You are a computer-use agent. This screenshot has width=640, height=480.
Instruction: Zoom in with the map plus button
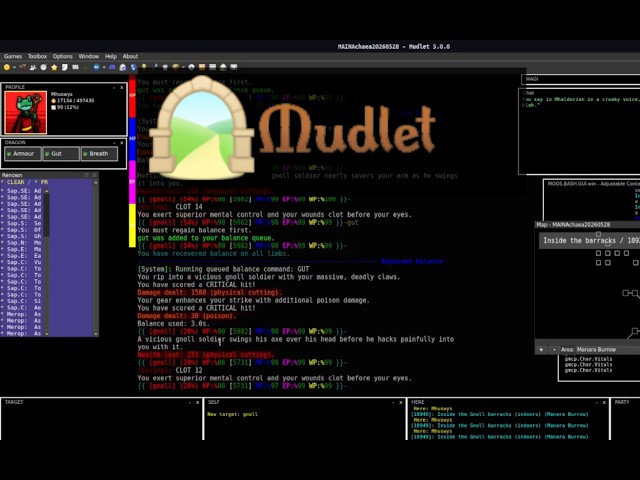point(541,350)
